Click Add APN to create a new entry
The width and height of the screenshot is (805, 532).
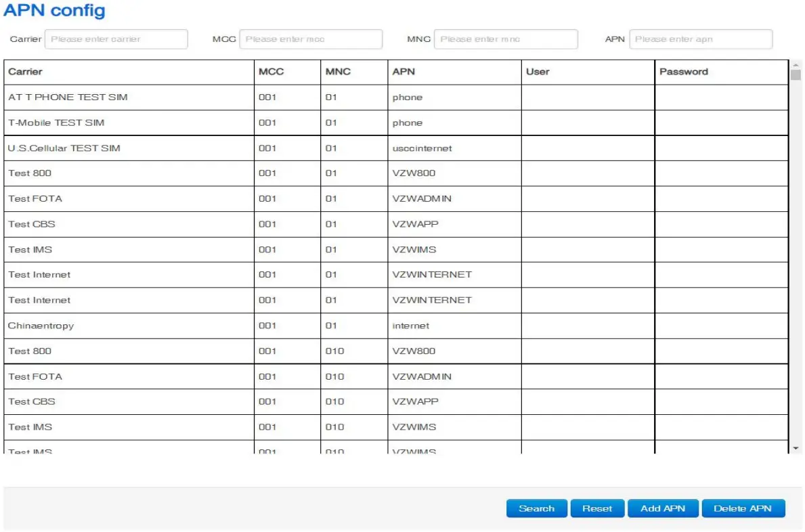662,508
